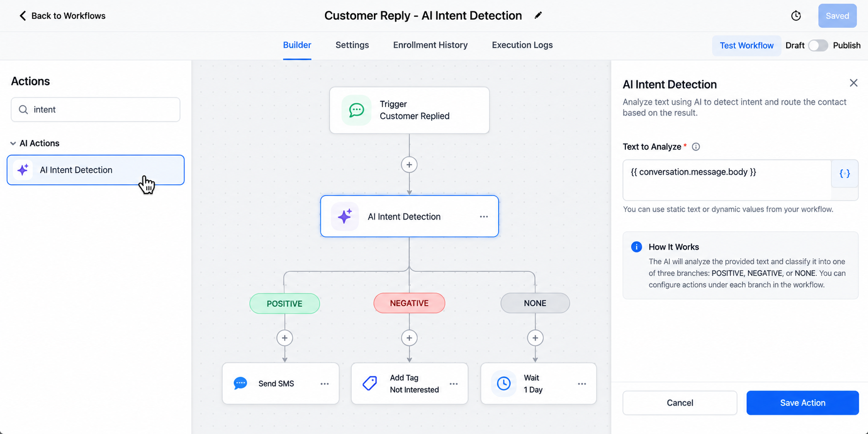Add a step under the POSITIVE branch
This screenshot has width=868, height=434.
pyautogui.click(x=285, y=338)
